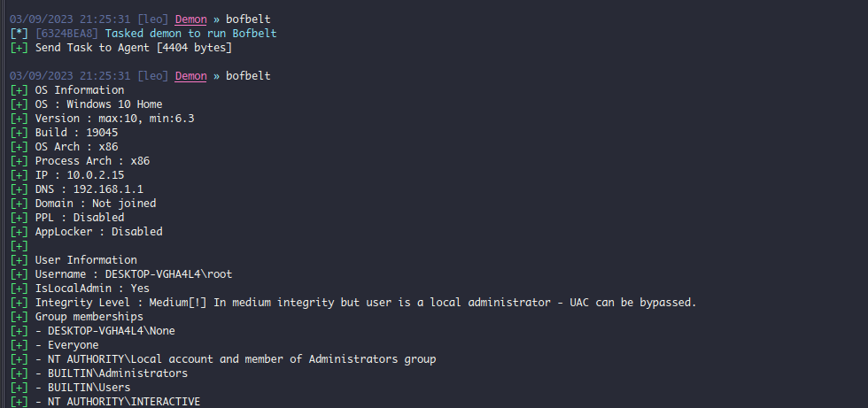Screen dimensions: 868x408
Task: Click the [+] marker beside Send Task to Agent
Action: [x=19, y=48]
